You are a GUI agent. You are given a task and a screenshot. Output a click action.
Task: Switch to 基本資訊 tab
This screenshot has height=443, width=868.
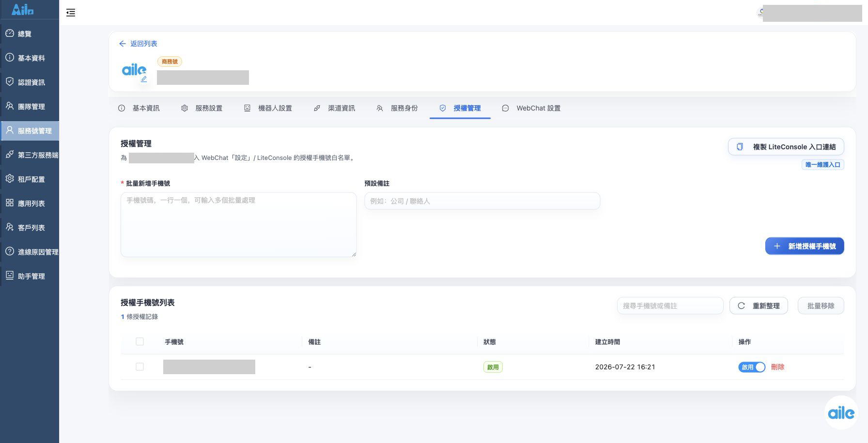point(139,108)
